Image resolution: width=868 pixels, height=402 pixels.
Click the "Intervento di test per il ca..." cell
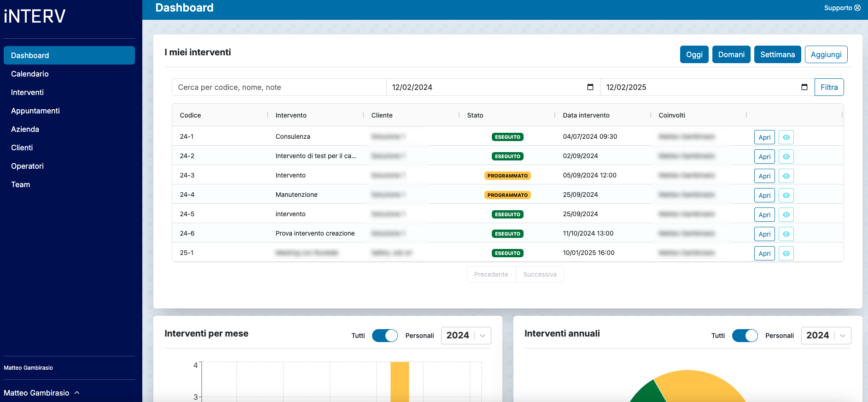[x=316, y=156]
